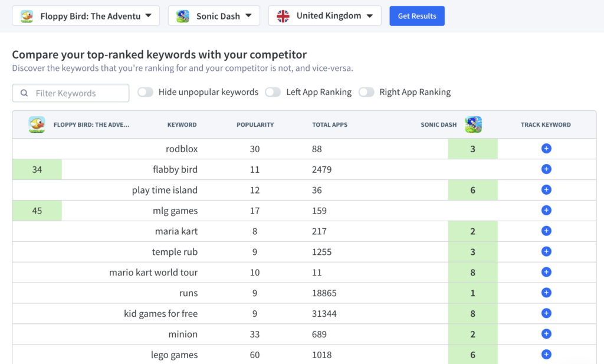Viewport: 604px width, 364px height.
Task: Click Sonic Dash rank 3 for rodblox
Action: point(472,149)
